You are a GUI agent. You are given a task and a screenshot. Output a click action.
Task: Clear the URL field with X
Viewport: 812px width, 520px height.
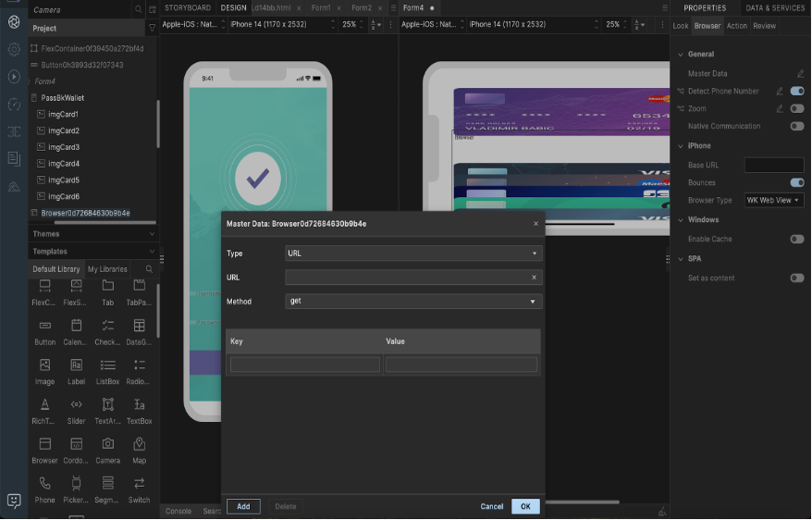534,278
